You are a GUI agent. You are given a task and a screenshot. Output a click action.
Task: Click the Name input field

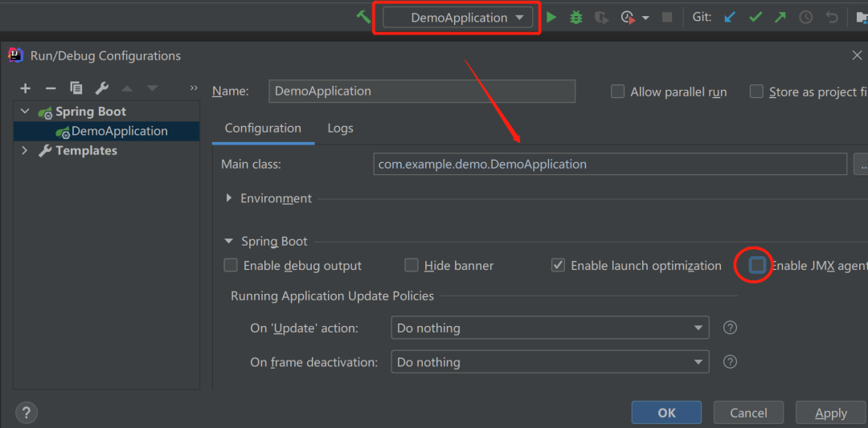422,92
